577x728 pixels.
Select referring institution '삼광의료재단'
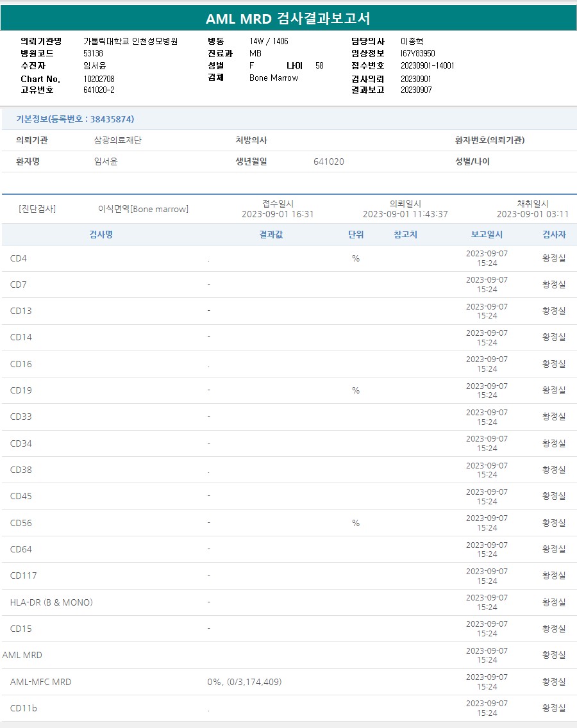point(118,140)
